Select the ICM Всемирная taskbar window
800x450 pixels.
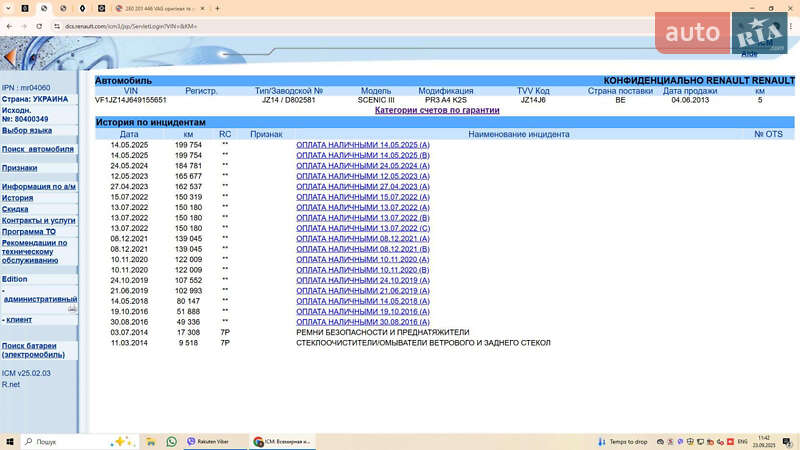282,441
